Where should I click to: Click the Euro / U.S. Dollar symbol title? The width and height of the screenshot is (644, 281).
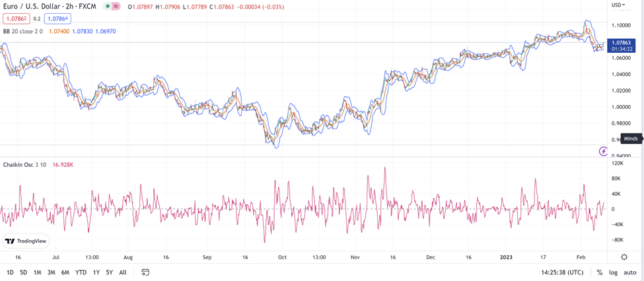point(50,7)
